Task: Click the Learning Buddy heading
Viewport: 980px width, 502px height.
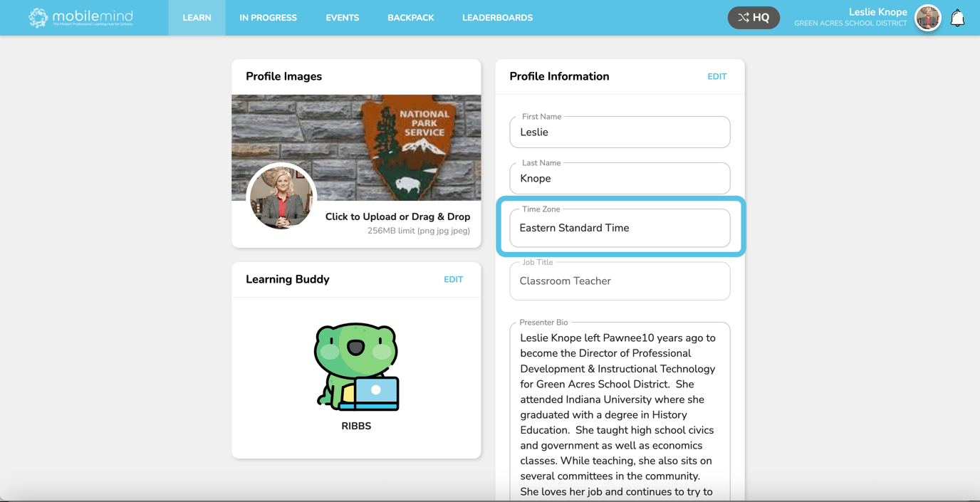Action: point(287,279)
